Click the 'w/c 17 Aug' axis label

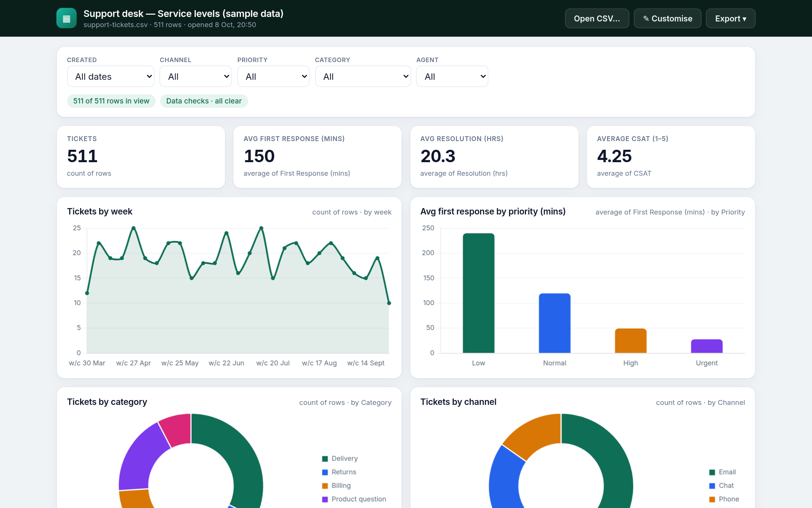pyautogui.click(x=319, y=363)
